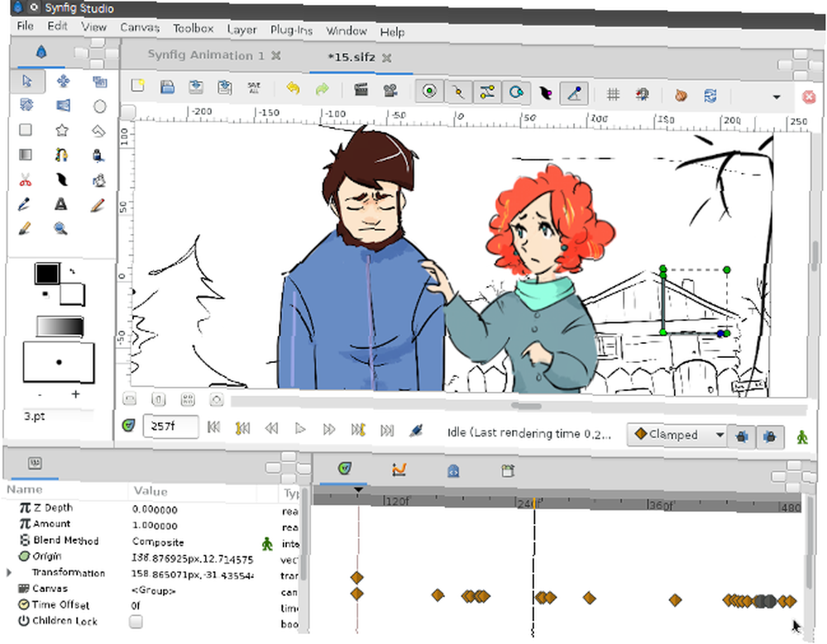The height and width of the screenshot is (644, 827).
Task: Click the Amount value 1.000000
Action: tap(155, 525)
